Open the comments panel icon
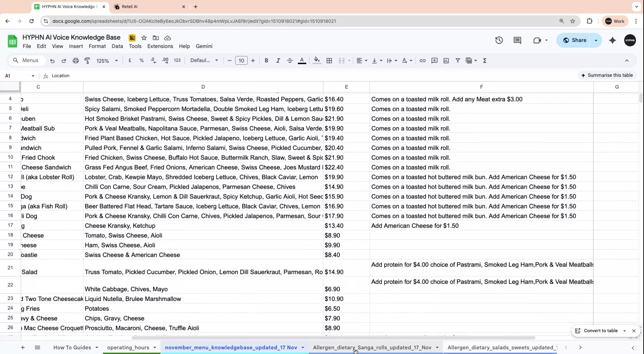Screen dimensions: 644x354 [517, 40]
